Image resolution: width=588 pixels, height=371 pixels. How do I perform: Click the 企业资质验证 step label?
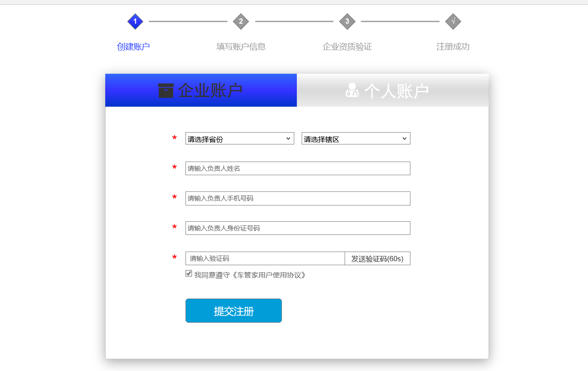347,47
